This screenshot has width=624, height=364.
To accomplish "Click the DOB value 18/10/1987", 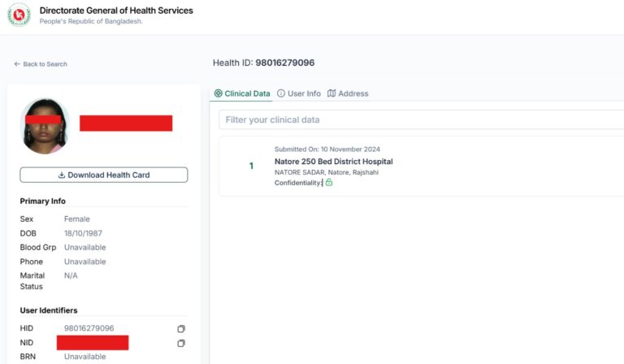I will point(84,233).
